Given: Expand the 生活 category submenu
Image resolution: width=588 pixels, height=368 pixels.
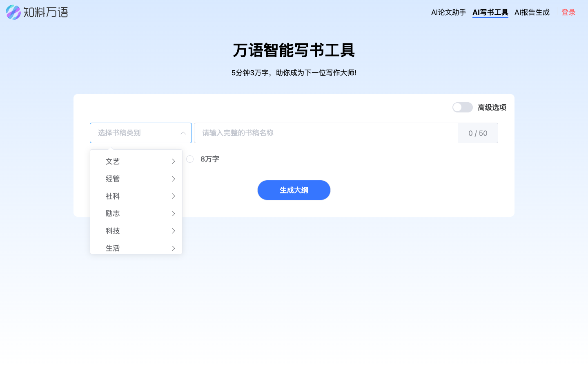Looking at the screenshot, I should pyautogui.click(x=173, y=248).
